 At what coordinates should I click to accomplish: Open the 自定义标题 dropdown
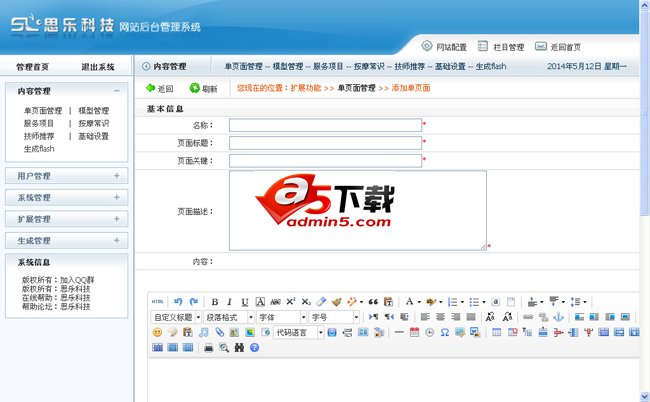point(176,317)
